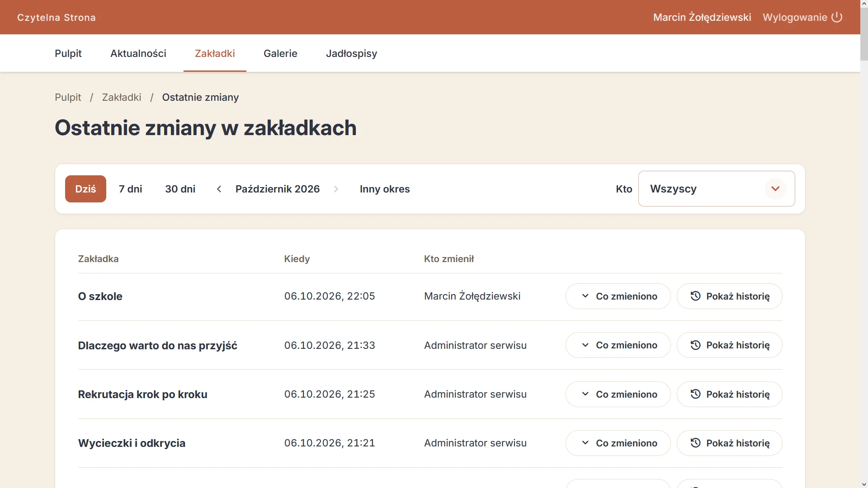
Task: Click the Zakładki breadcrumb link
Action: (x=122, y=98)
